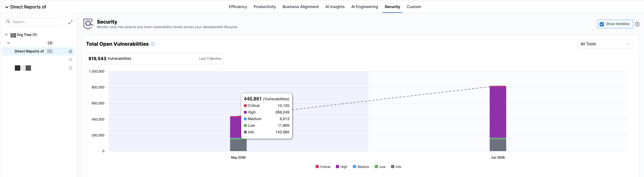Open settings sliders icon on last tree row
Image resolution: width=644 pixels, height=177 pixels.
(x=70, y=68)
